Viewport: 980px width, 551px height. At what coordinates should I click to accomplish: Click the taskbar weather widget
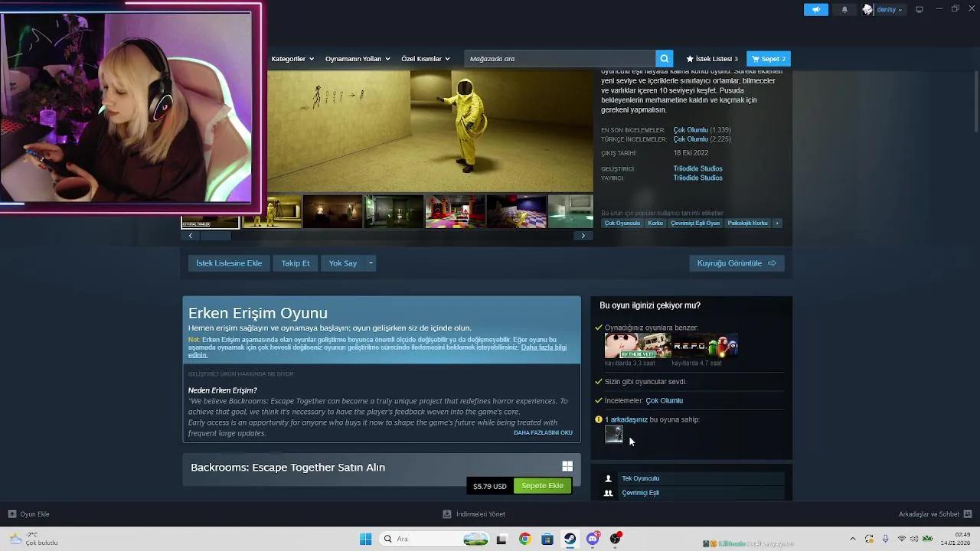[x=33, y=539]
